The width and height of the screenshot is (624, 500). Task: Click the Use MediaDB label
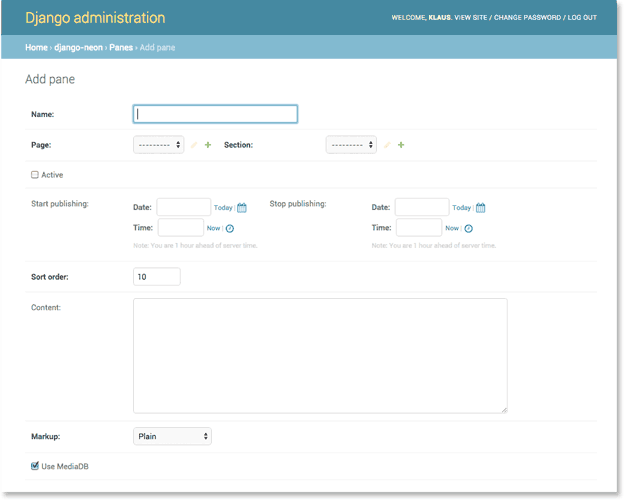pyautogui.click(x=65, y=467)
